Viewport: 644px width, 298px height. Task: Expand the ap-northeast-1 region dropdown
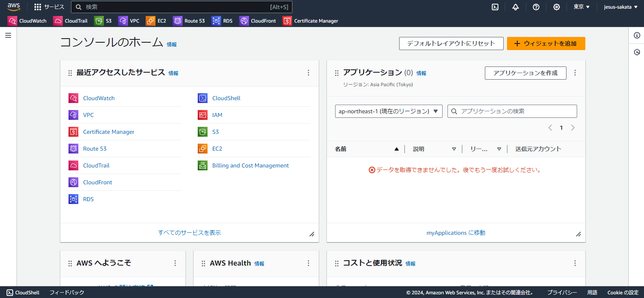(389, 111)
